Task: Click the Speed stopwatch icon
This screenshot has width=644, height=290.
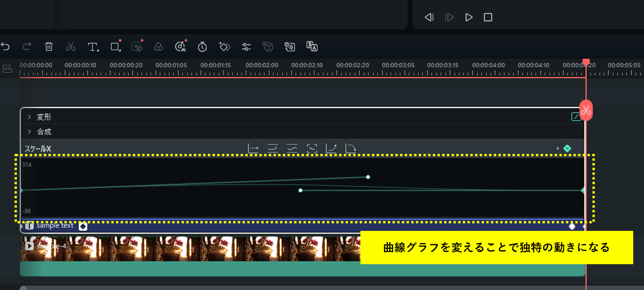Action: 202,46
